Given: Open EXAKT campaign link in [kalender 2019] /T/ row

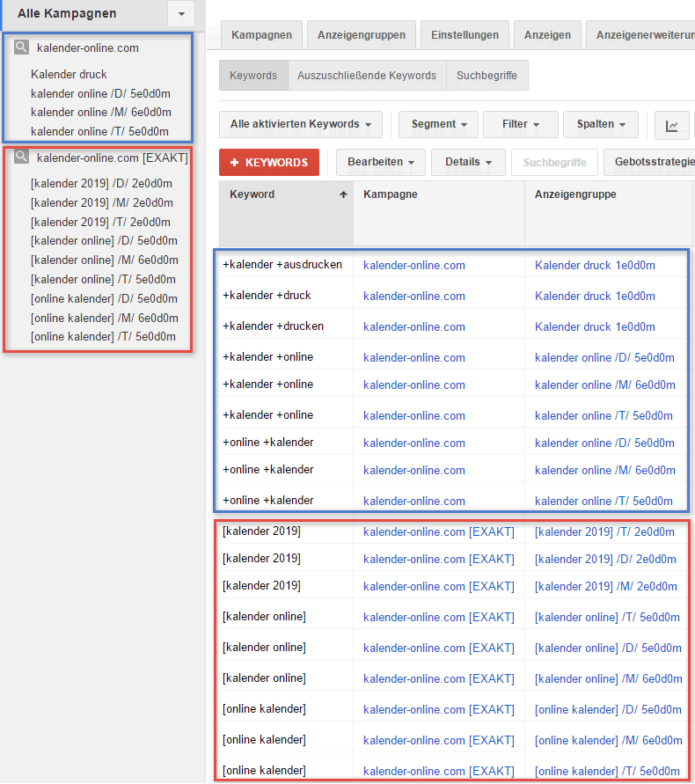Looking at the screenshot, I should click(x=439, y=532).
